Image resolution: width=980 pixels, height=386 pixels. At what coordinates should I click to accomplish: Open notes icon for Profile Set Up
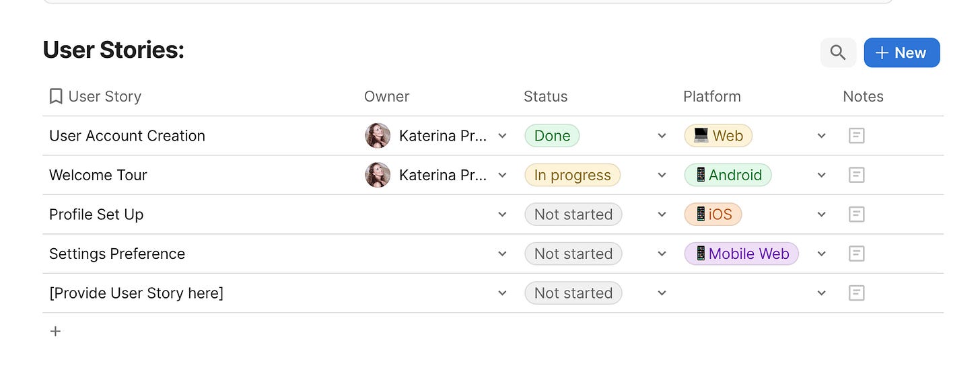[856, 215]
